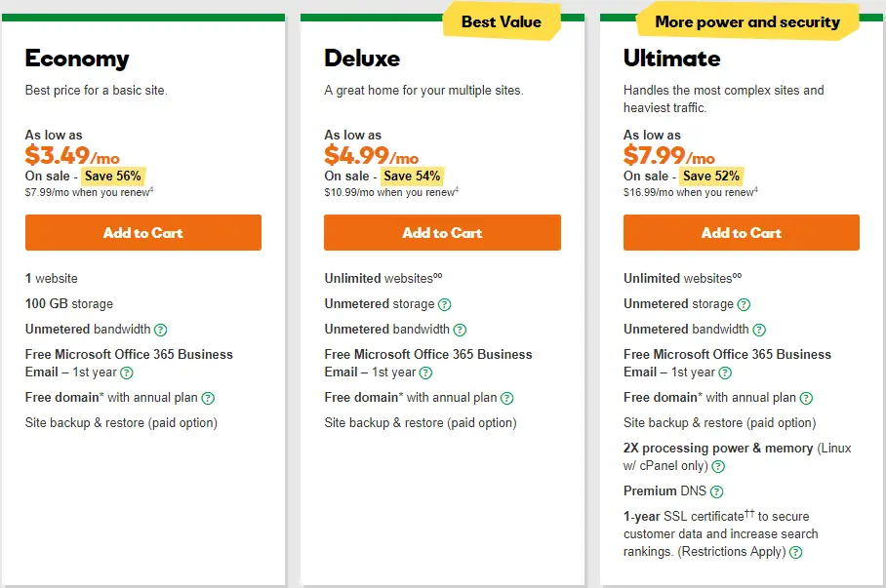
Task: Open help icon for Economy Office 365 email
Action: (x=127, y=372)
